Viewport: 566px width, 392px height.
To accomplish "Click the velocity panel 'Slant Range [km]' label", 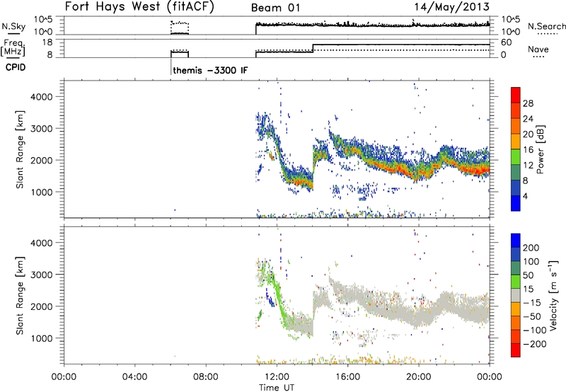I will pos(20,296).
